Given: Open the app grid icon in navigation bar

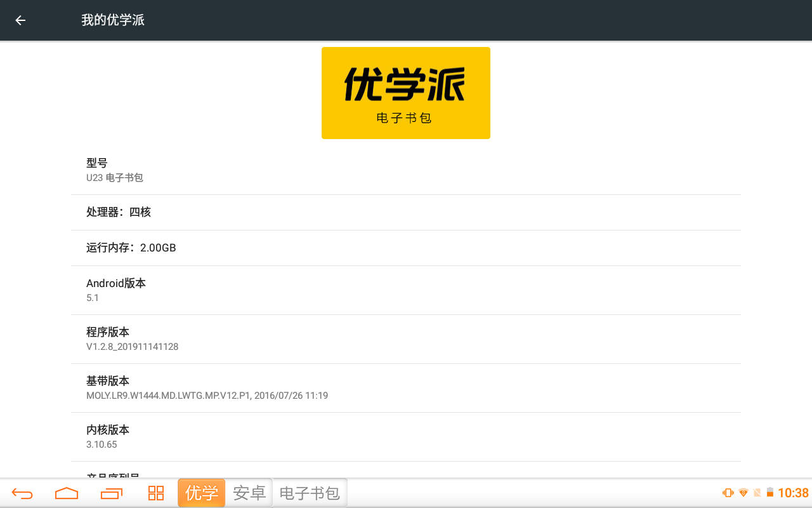Looking at the screenshot, I should click(156, 493).
